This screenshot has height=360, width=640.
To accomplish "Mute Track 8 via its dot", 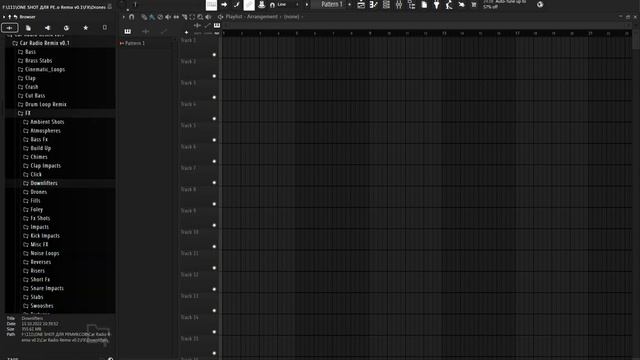I will click(x=214, y=204).
